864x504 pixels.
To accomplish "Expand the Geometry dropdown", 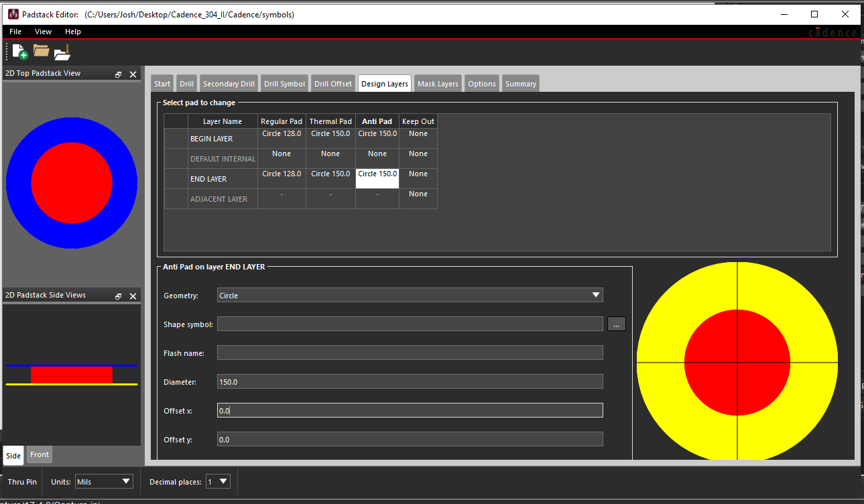I will 410,295.
